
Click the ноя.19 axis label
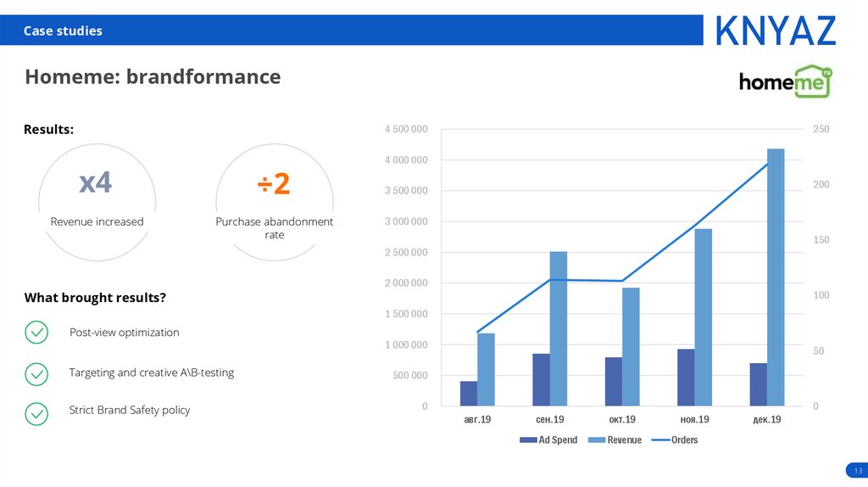(694, 420)
